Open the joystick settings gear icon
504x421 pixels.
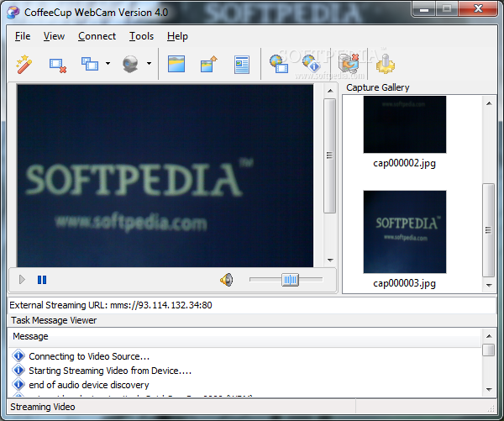(386, 64)
